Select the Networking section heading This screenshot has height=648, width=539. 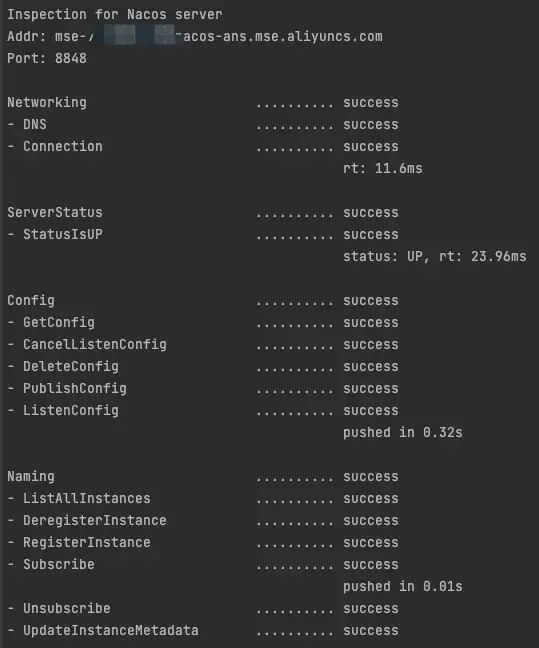47,102
